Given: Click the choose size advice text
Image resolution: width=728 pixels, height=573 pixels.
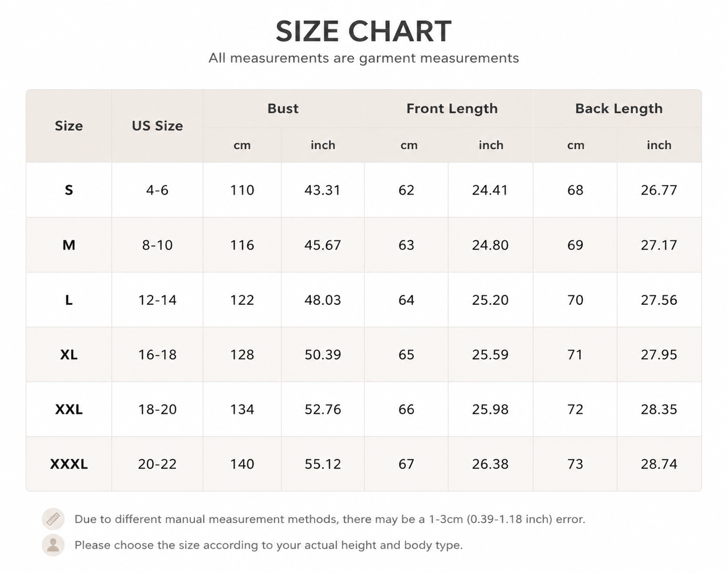Looking at the screenshot, I should click(268, 545).
